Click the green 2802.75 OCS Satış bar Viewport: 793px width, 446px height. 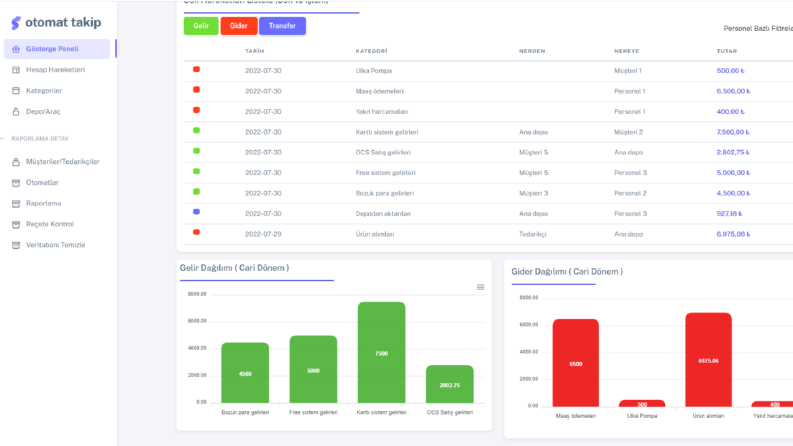point(450,384)
